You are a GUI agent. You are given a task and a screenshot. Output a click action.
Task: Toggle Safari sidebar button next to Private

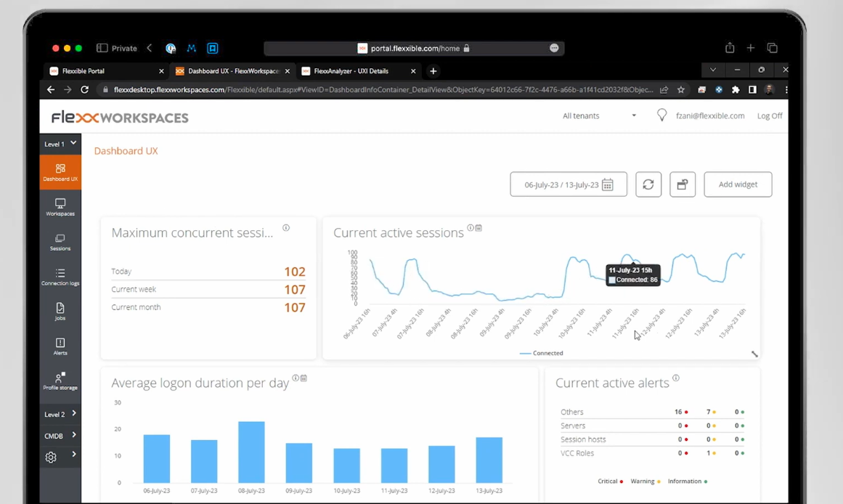102,48
